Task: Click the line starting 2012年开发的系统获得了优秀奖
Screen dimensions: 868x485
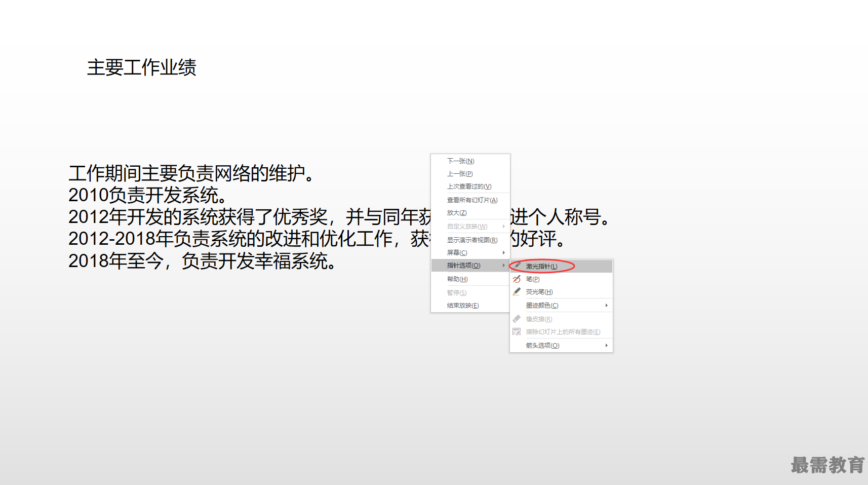Action: 339,217
